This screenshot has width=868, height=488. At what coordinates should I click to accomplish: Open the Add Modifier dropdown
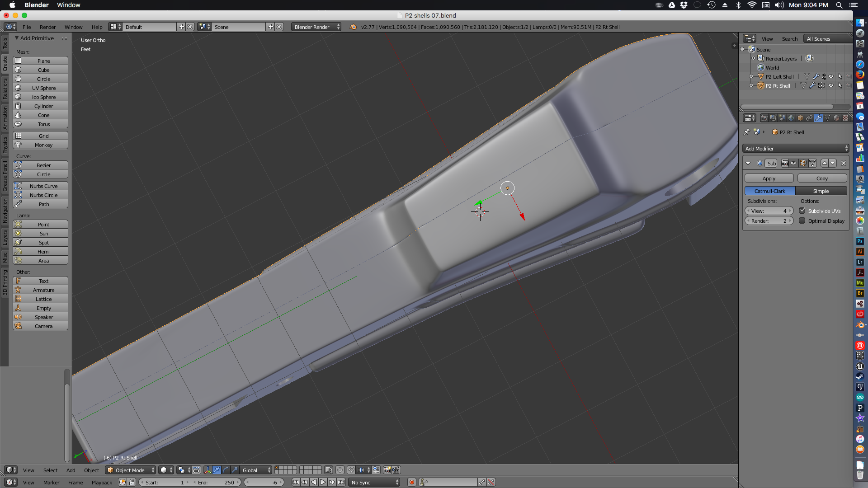(796, 149)
